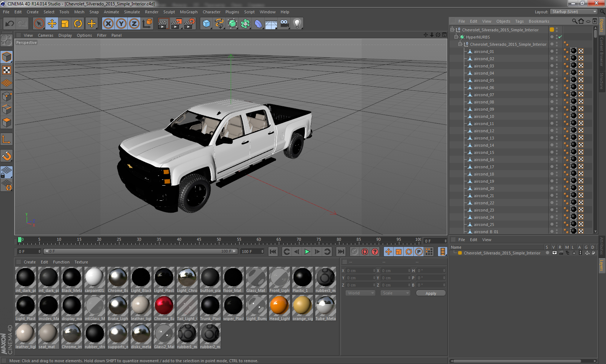The width and height of the screenshot is (606, 364).
Task: Open the MoGraph menu
Action: [x=189, y=12]
